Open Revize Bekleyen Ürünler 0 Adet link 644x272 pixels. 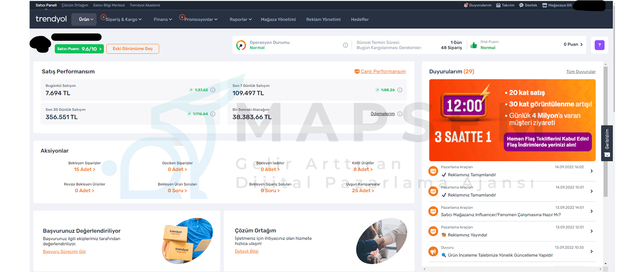click(85, 191)
